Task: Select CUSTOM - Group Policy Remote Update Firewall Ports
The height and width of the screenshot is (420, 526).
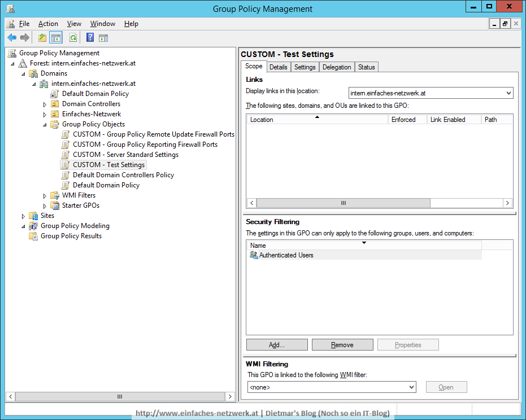Action: (153, 134)
